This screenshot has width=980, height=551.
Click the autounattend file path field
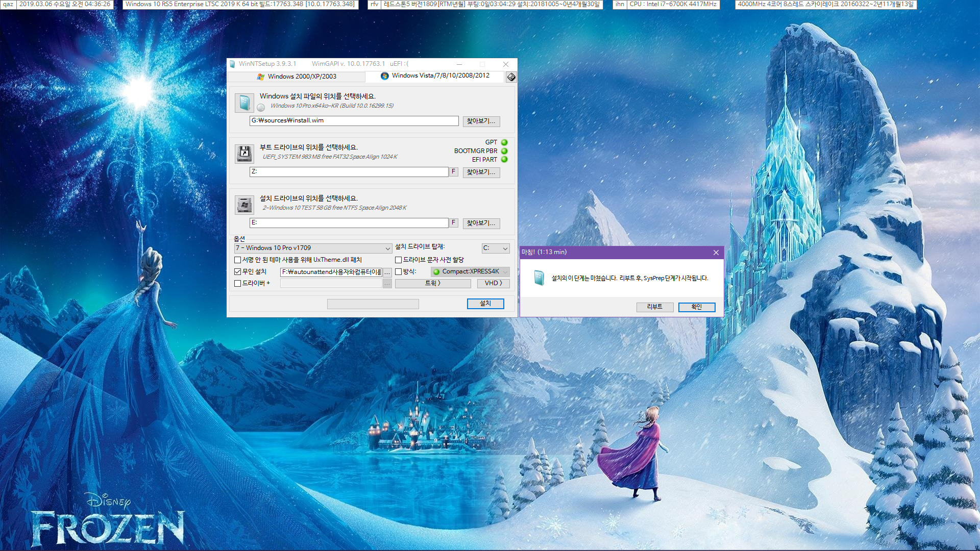(x=331, y=272)
